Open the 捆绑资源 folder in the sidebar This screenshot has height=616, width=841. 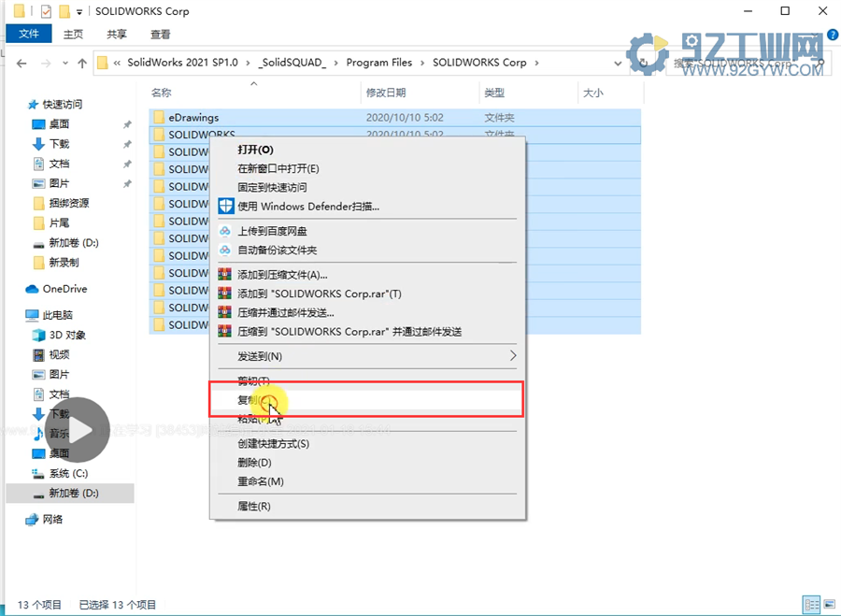click(x=68, y=203)
